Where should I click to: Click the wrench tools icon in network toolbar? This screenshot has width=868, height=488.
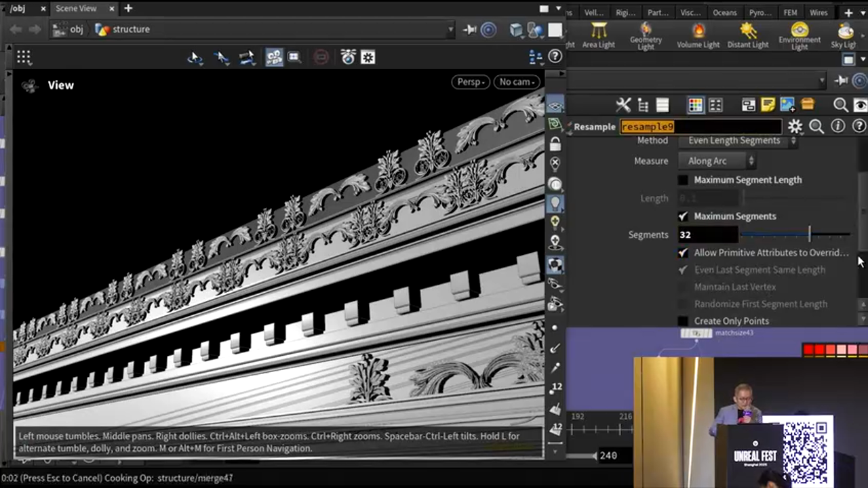coord(623,104)
